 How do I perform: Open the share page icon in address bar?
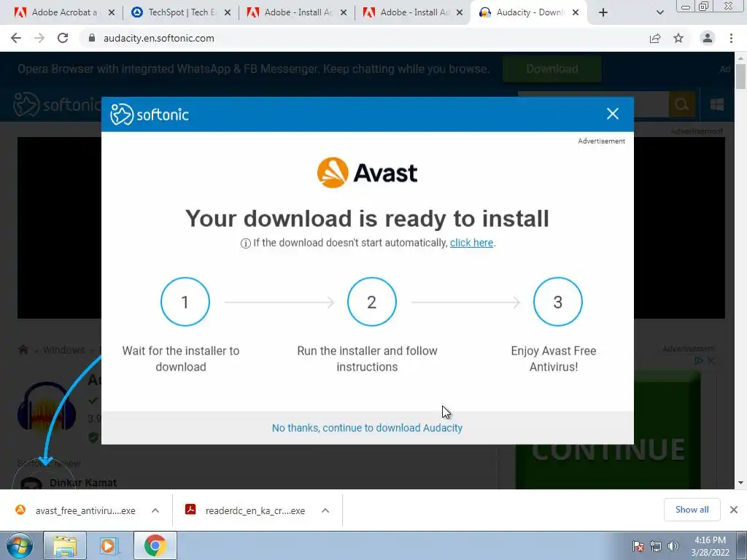pos(655,38)
